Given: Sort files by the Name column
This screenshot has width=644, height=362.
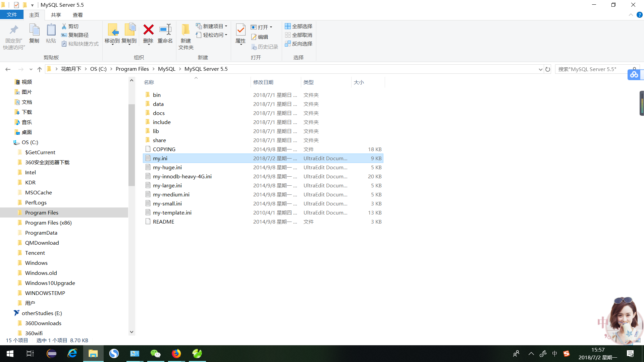Looking at the screenshot, I should (x=149, y=82).
